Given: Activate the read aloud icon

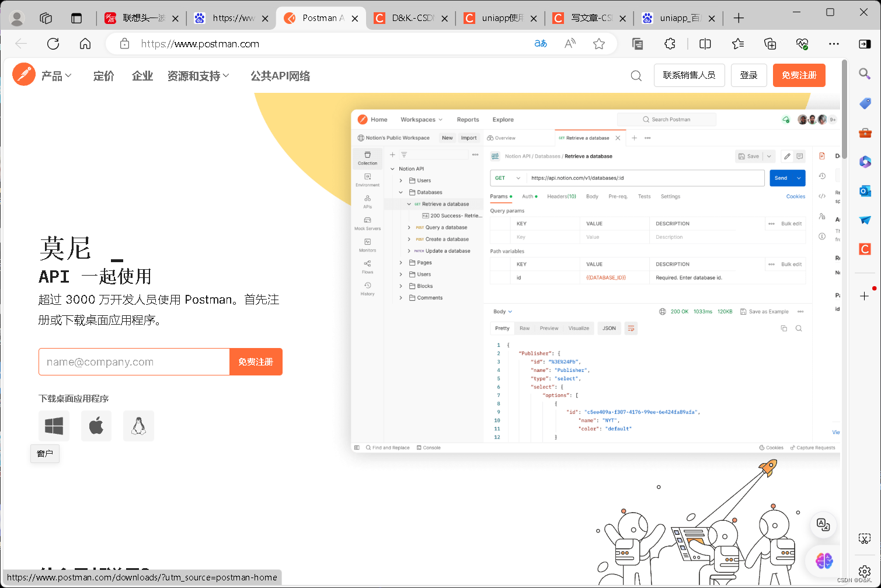Looking at the screenshot, I should [x=570, y=44].
